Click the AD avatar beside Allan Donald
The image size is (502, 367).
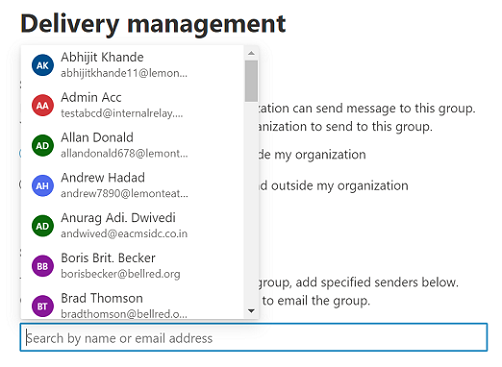(43, 146)
